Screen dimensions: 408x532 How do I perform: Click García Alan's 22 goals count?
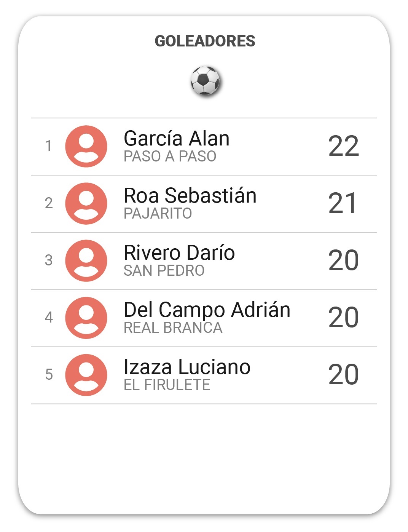pyautogui.click(x=343, y=146)
